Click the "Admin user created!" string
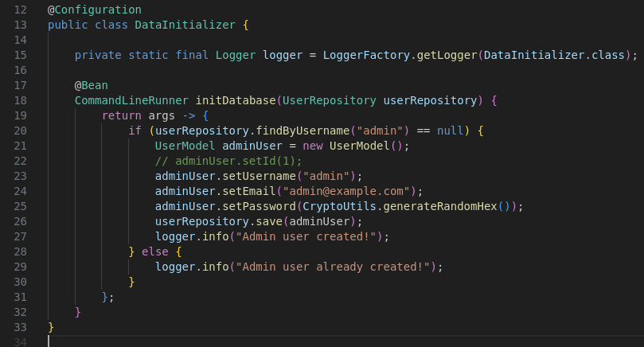Image resolution: width=644 pixels, height=347 pixels. (306, 236)
